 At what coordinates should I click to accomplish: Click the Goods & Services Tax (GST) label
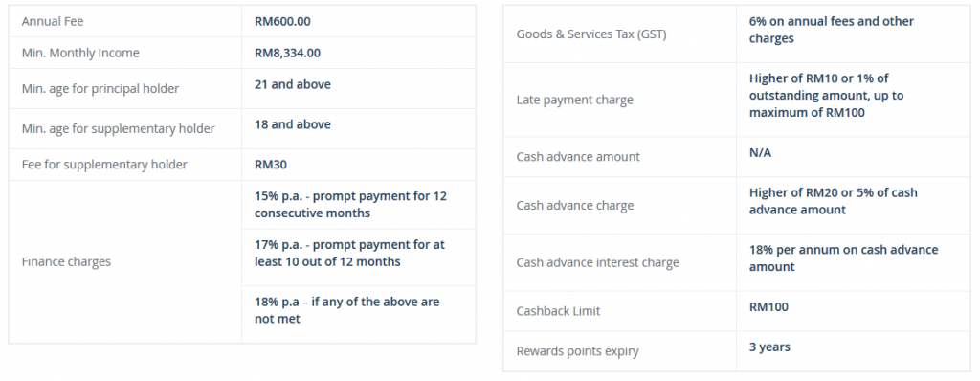point(591,34)
